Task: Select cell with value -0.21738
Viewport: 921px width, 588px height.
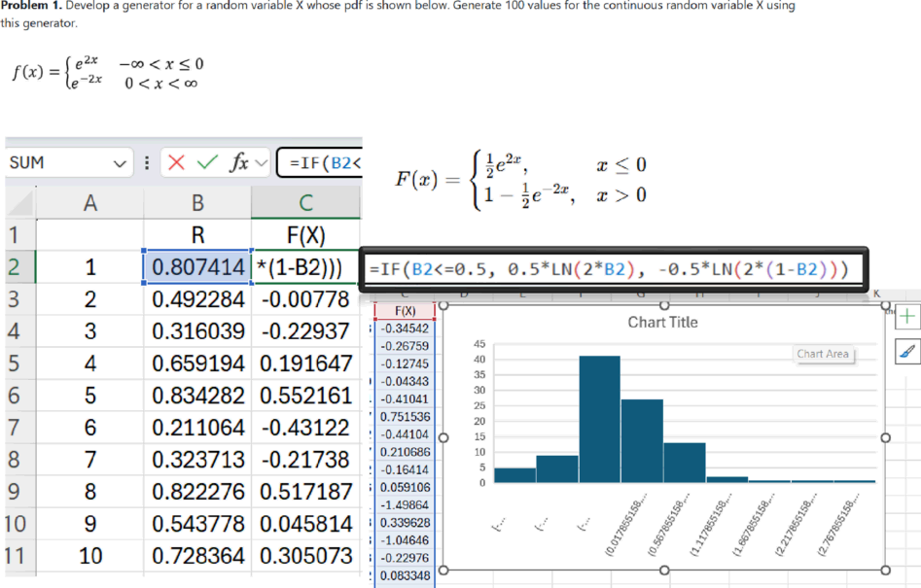Action: [305, 460]
